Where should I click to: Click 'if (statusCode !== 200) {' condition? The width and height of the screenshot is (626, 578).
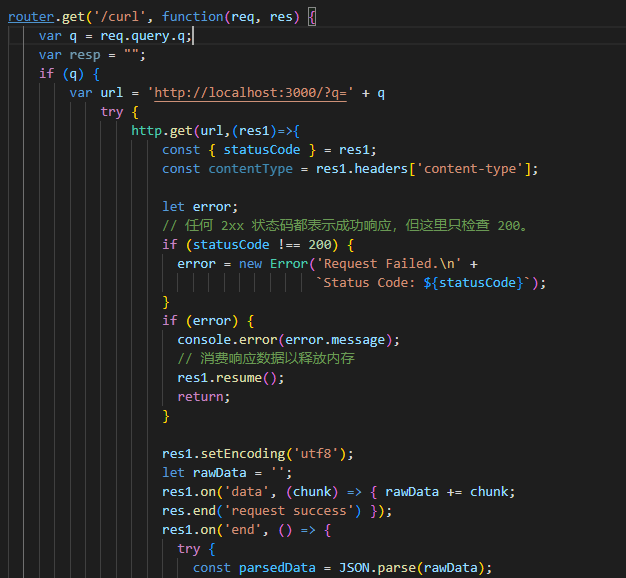click(x=258, y=245)
